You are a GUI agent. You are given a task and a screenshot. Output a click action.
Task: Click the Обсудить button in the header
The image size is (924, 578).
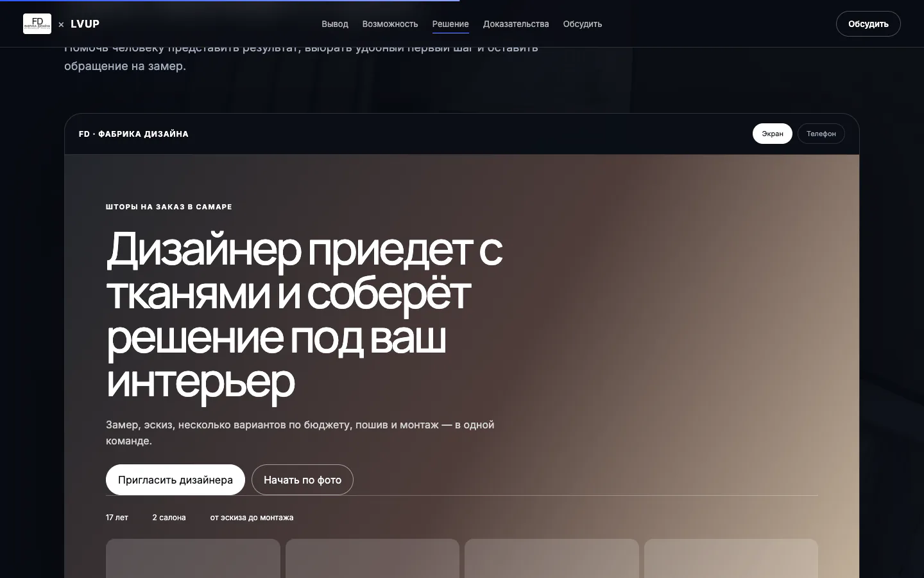point(868,24)
